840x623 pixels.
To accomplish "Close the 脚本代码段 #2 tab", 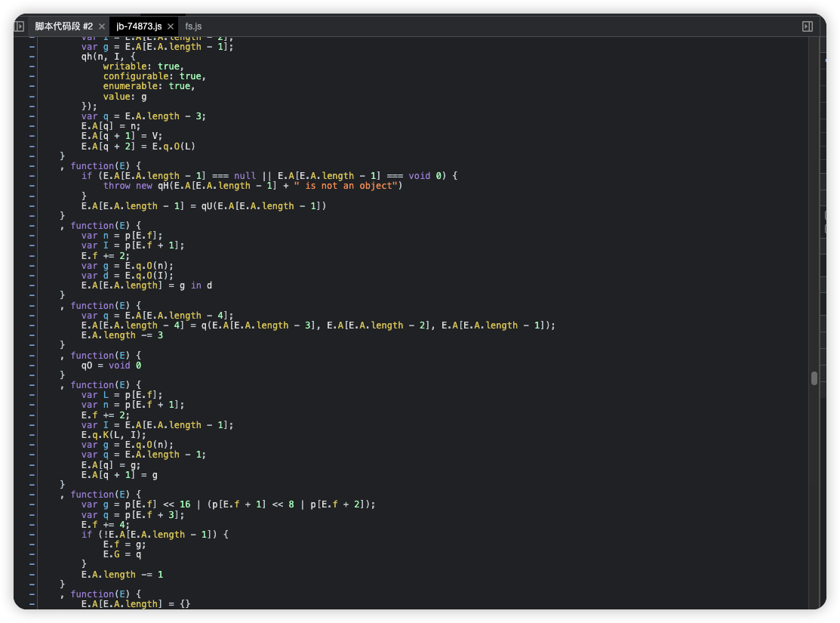I will (101, 26).
